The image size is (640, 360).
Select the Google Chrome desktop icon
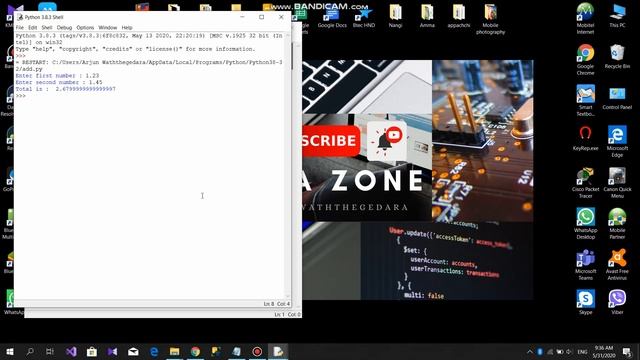(585, 60)
